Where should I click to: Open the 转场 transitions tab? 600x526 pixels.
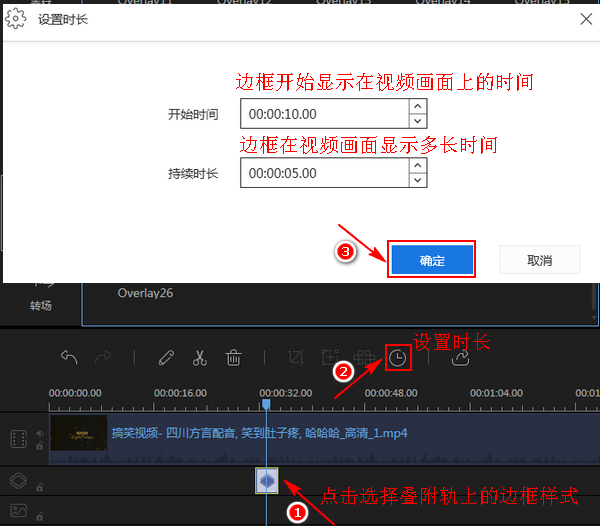tap(40, 306)
